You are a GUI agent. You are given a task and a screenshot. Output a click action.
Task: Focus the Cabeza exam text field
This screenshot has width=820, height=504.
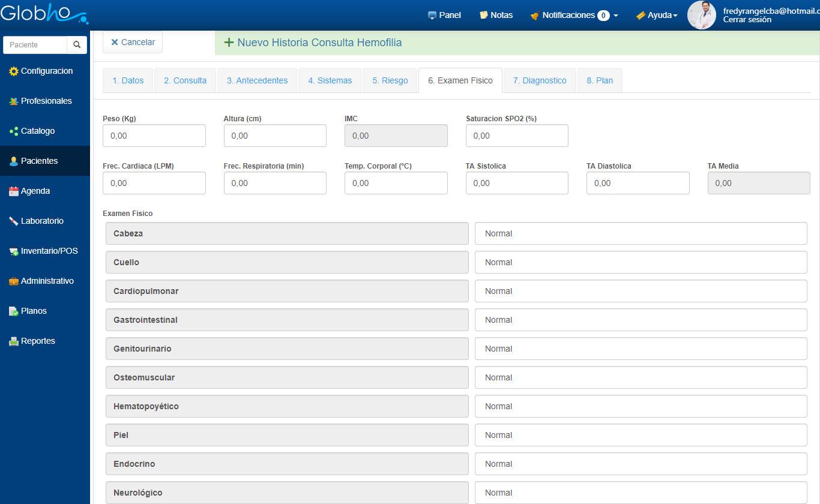[641, 233]
